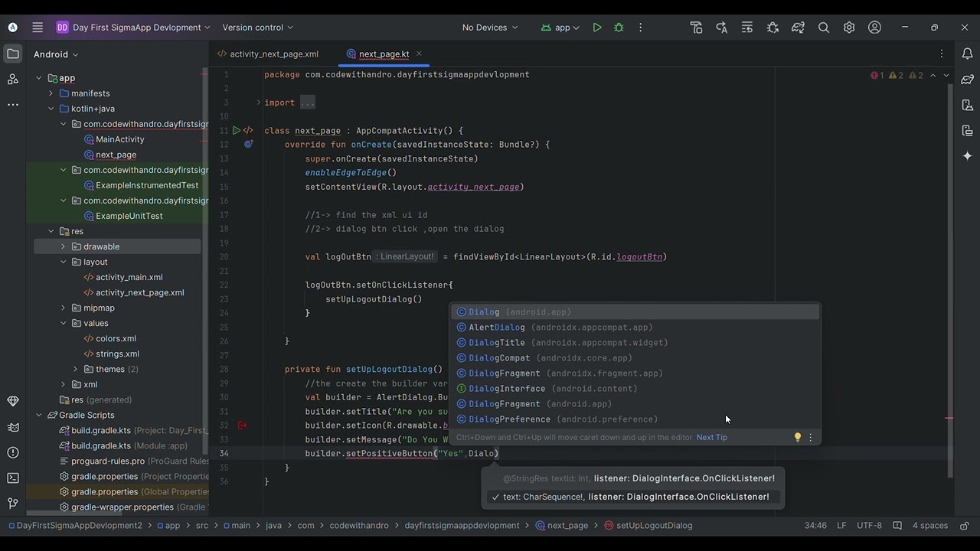Open completion popup options kebab menu

pyautogui.click(x=811, y=438)
